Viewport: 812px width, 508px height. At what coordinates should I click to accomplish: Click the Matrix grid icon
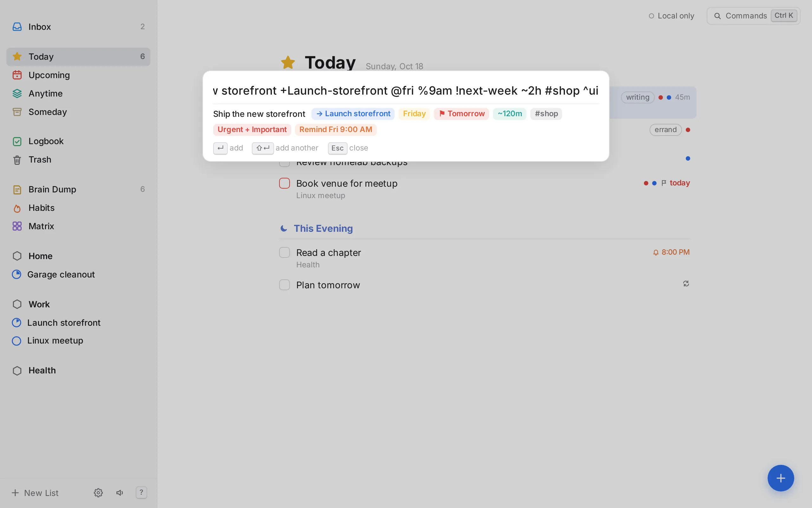pyautogui.click(x=17, y=226)
